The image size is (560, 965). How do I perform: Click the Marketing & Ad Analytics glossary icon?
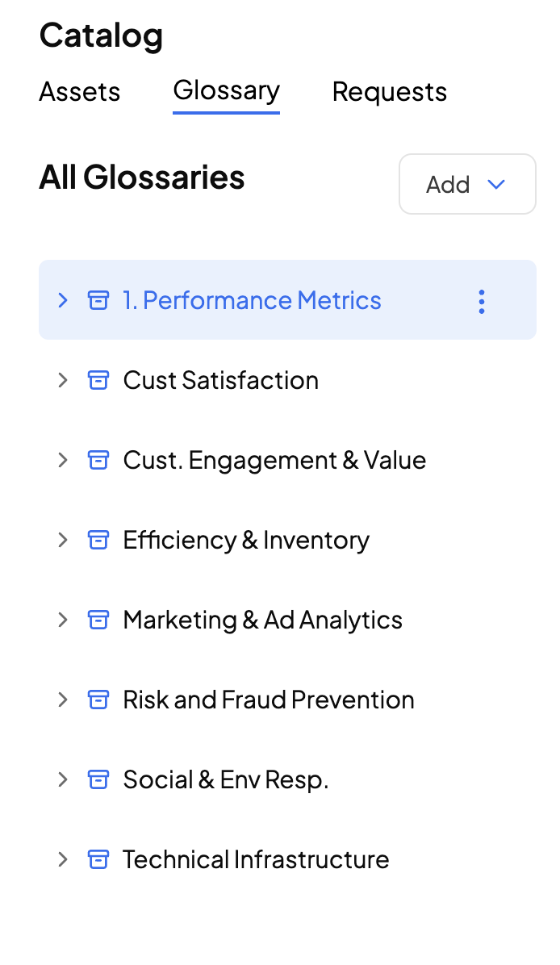tap(98, 620)
